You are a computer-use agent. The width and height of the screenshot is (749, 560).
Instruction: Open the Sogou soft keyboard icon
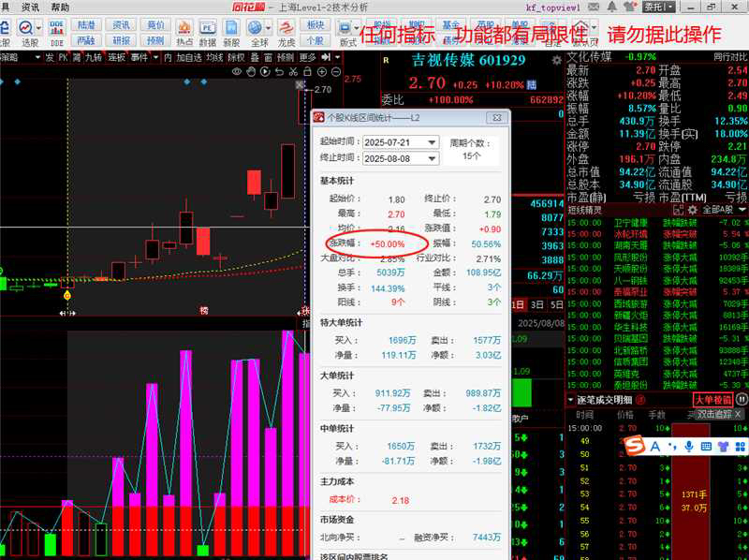(x=706, y=447)
